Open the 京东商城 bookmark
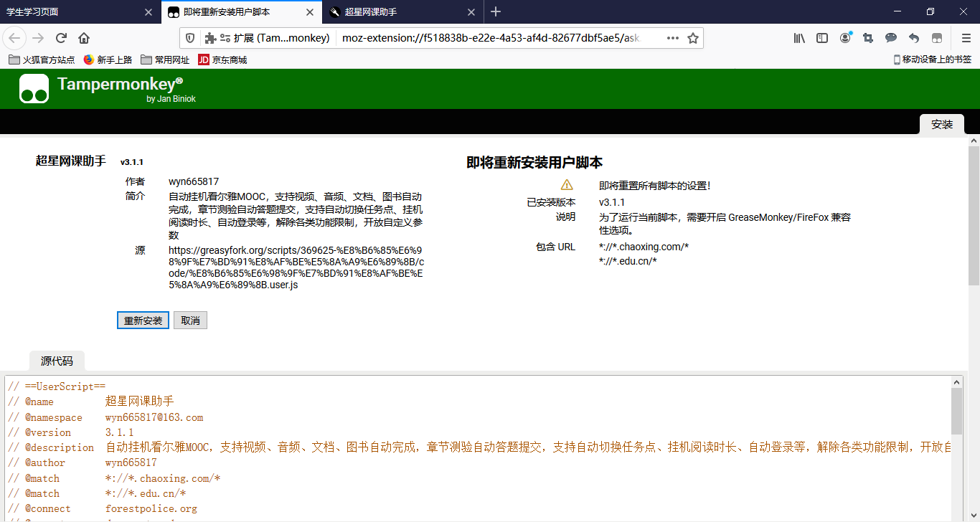 [x=222, y=60]
